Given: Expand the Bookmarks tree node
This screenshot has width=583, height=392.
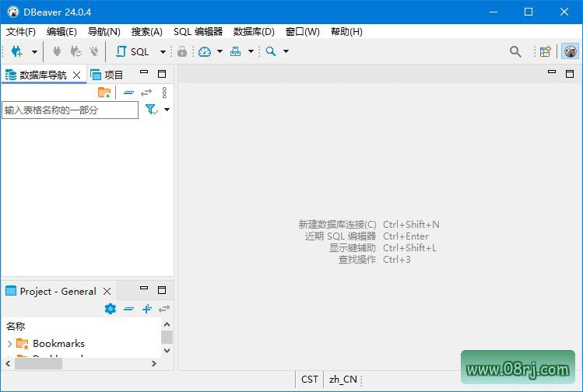Looking at the screenshot, I should 9,344.
